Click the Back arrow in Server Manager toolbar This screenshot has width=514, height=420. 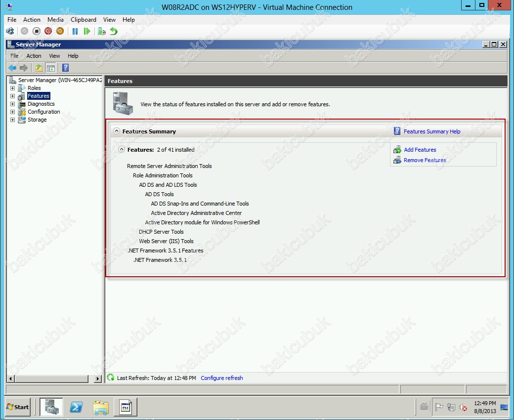(12, 68)
